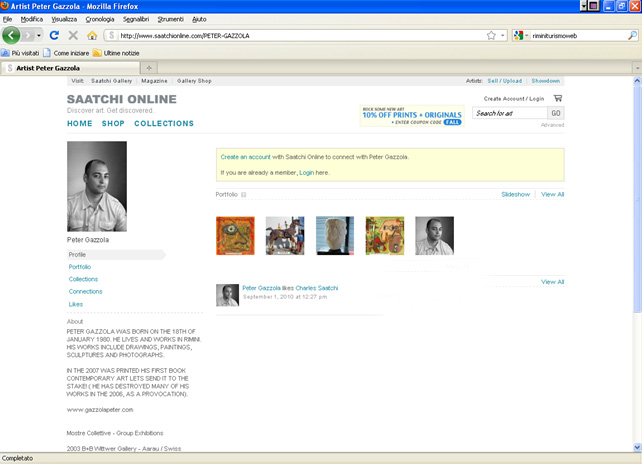Open the Cronologia menu
642x464 pixels.
point(100,19)
